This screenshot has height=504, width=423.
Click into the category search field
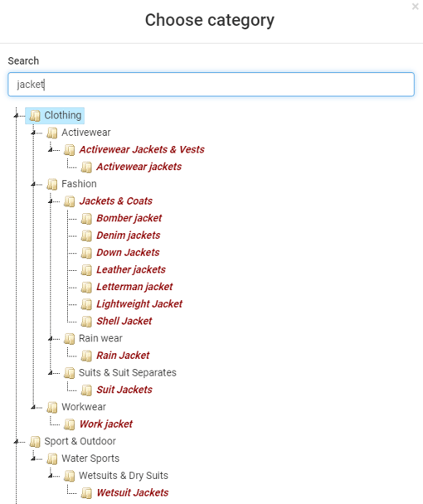tap(211, 85)
